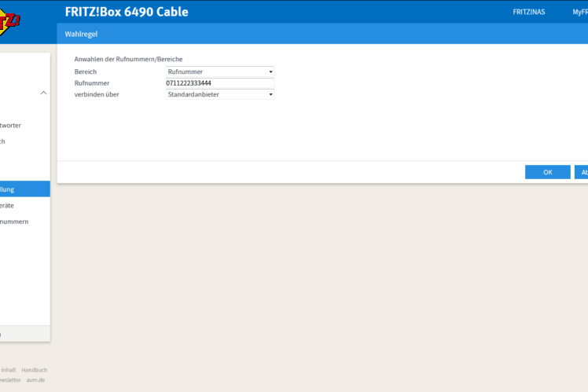588x392 pixels.
Task: Open the Inhalt footer link
Action: (x=8, y=370)
